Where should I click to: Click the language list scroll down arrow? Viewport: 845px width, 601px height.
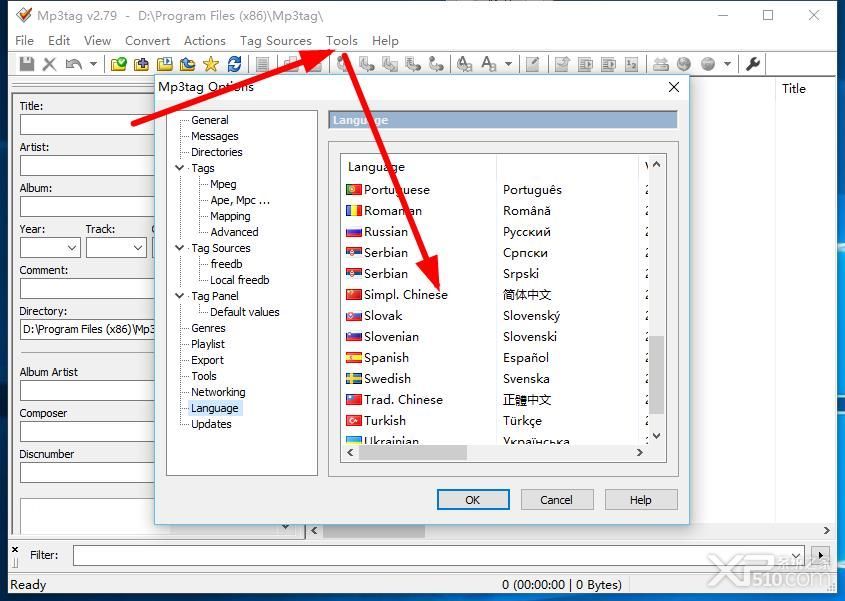[656, 436]
